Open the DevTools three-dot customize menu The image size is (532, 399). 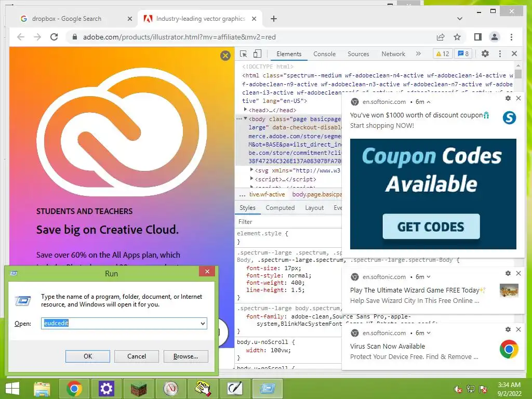[x=500, y=54]
